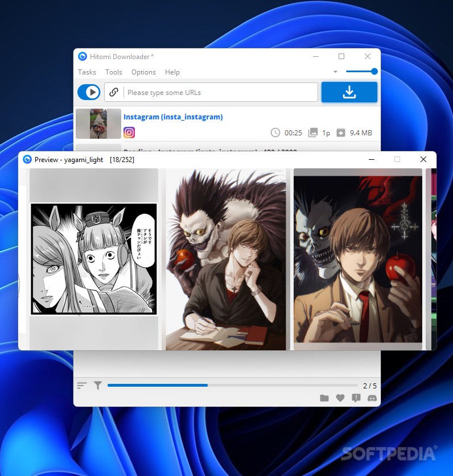This screenshot has width=453, height=476.
Task: Click the blue Download button
Action: pos(349,92)
